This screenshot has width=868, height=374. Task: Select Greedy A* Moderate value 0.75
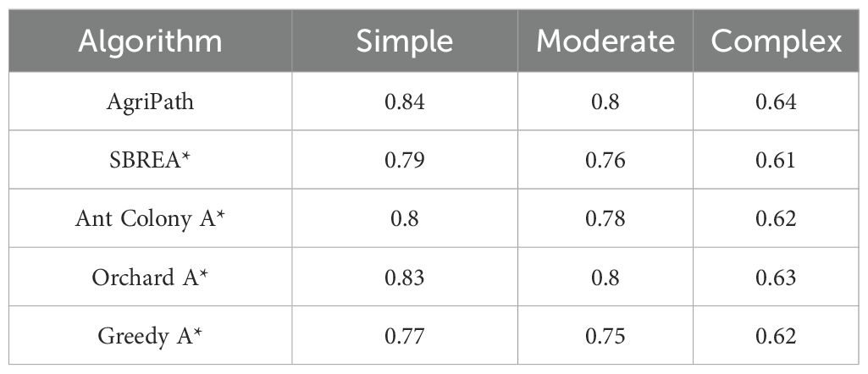(605, 335)
